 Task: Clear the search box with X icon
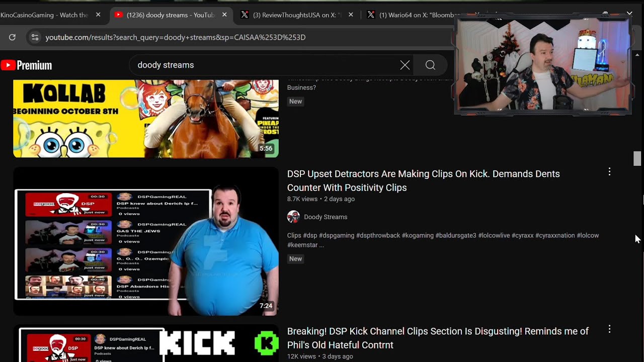[x=405, y=65]
